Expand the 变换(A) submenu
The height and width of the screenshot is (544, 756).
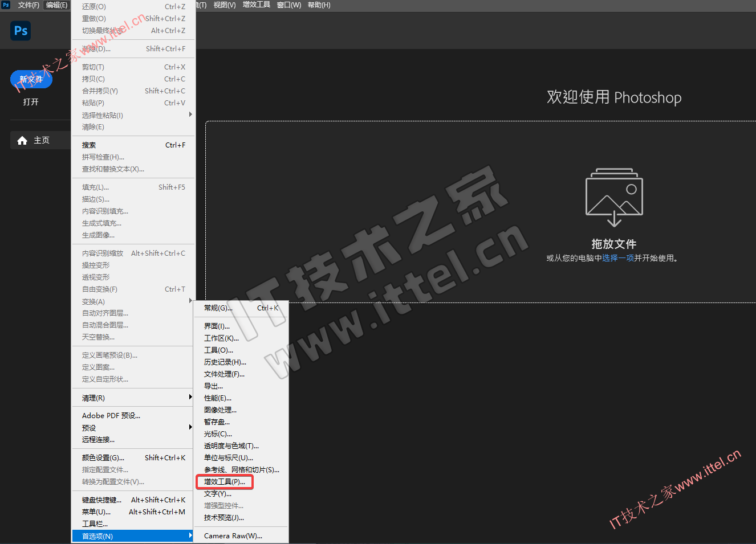(x=133, y=301)
